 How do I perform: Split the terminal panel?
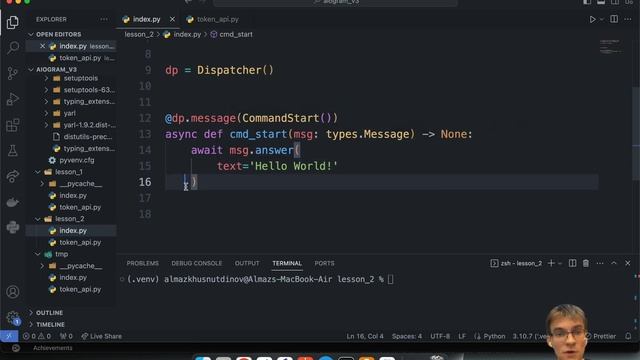[572, 263]
